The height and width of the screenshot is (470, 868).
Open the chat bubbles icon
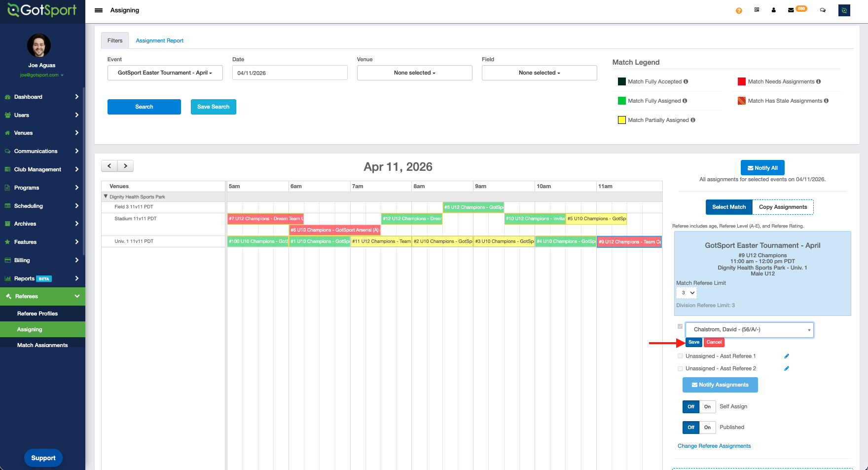823,10
